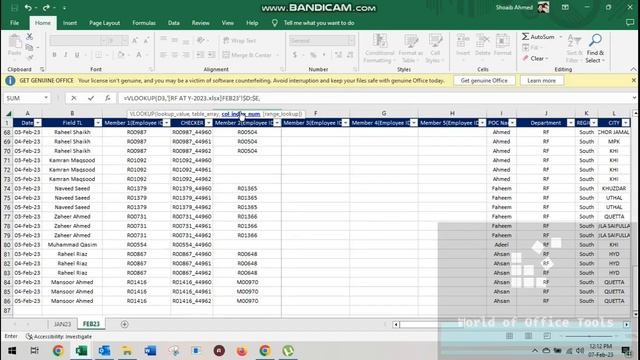Image resolution: width=640 pixels, height=360 pixels.
Task: Click Delete cells icon
Action: 482,41
